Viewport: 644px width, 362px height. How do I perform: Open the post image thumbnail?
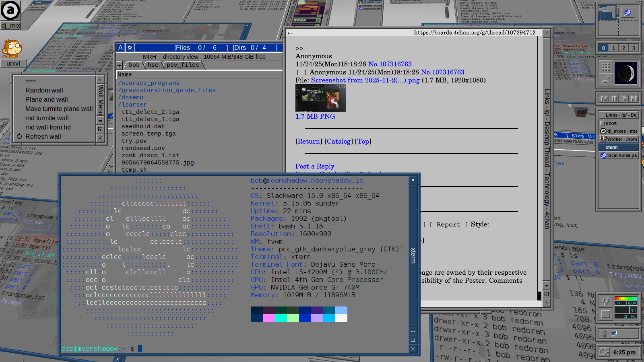pyautogui.click(x=320, y=98)
